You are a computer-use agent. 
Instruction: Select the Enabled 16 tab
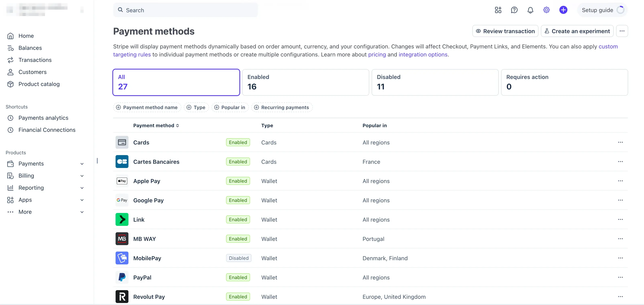click(x=305, y=82)
